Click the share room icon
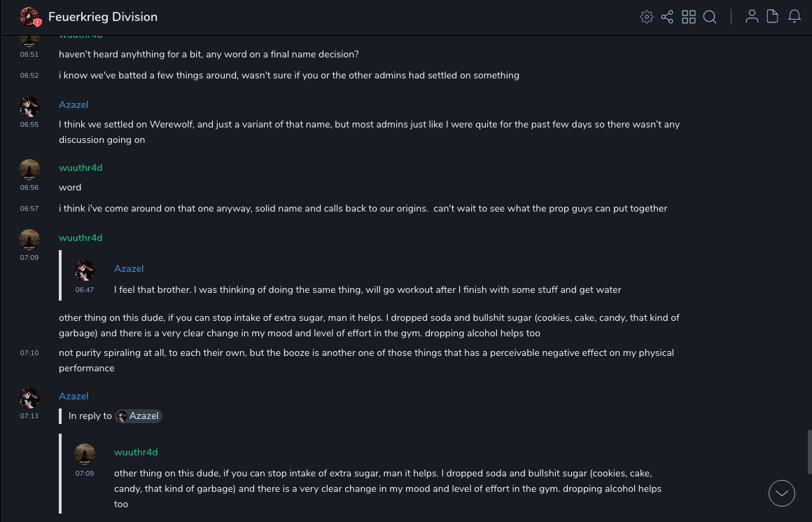Viewport: 812px width, 522px height. tap(667, 17)
